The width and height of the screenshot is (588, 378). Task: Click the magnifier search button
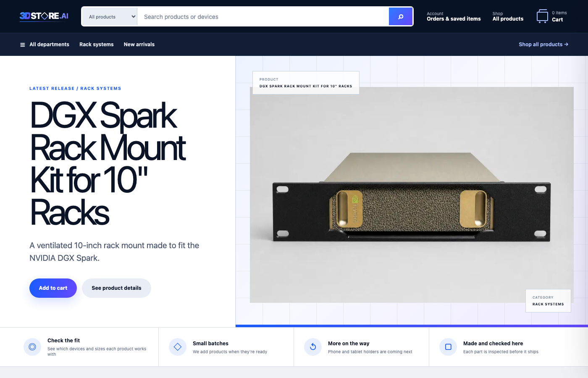pos(401,16)
